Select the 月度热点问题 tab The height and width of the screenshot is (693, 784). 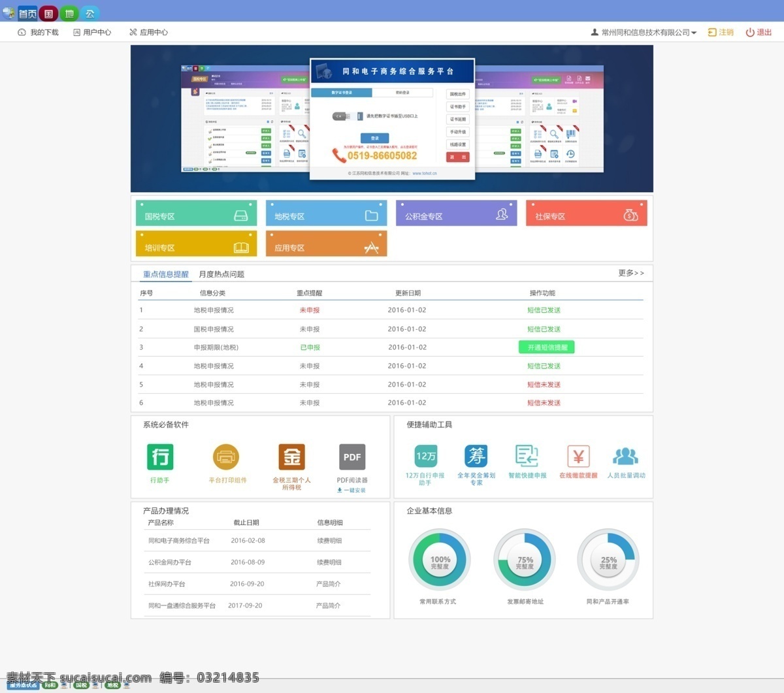pyautogui.click(x=221, y=274)
